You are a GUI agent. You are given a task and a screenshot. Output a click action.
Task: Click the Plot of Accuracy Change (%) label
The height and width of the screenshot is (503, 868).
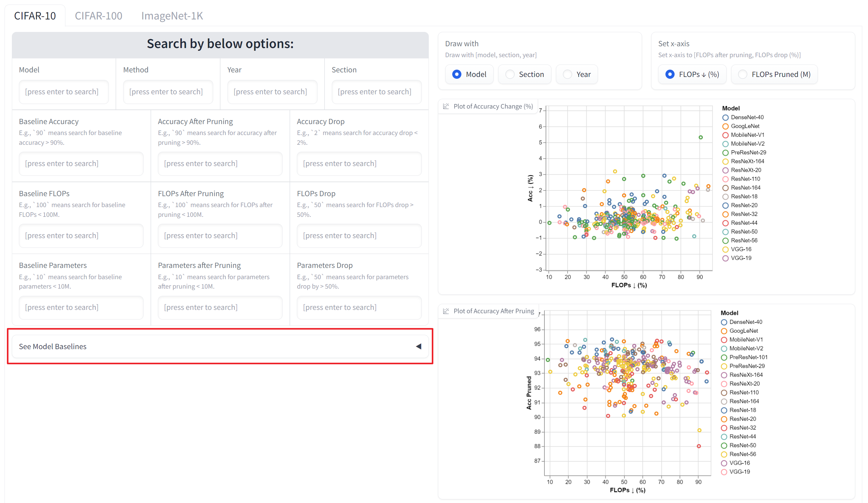click(493, 106)
